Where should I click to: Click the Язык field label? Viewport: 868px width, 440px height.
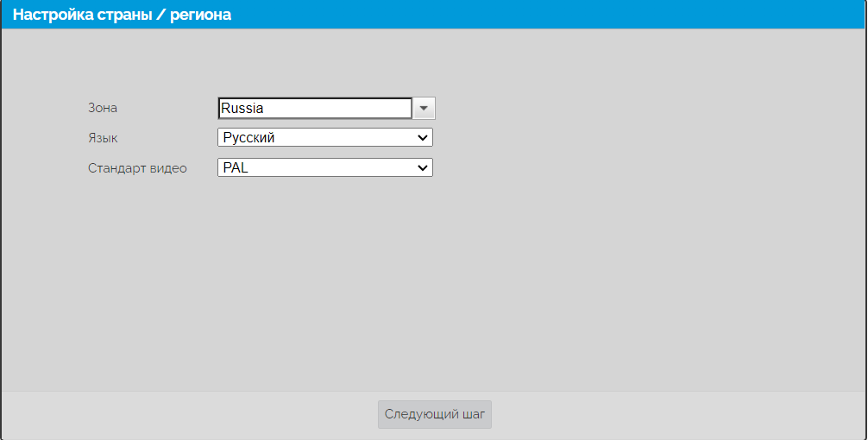tap(103, 138)
